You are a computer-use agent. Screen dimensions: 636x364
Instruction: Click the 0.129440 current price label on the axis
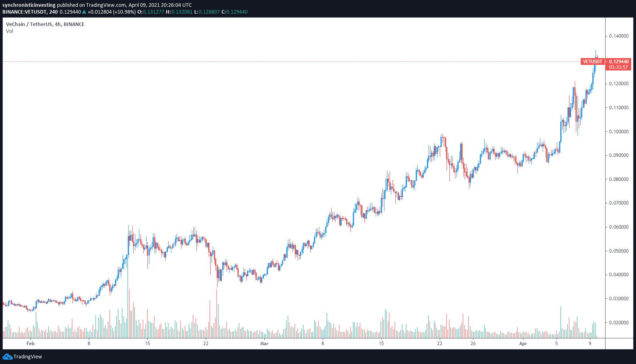point(618,62)
